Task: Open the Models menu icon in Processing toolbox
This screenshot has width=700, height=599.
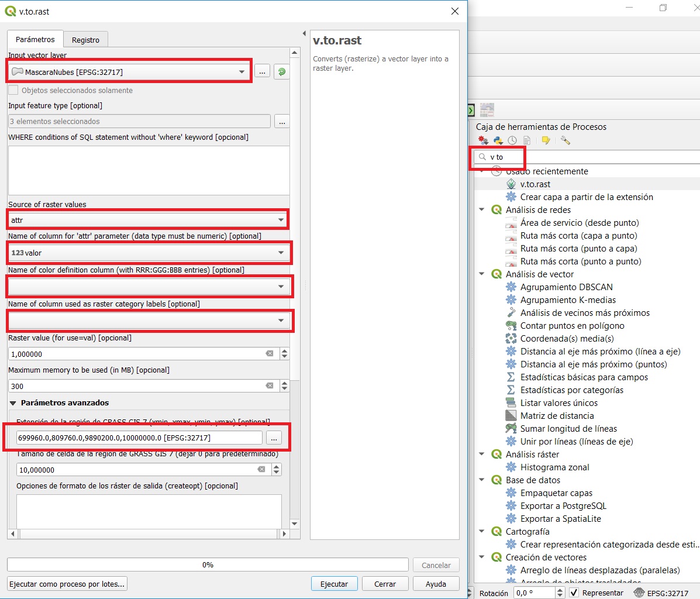Action: (483, 140)
